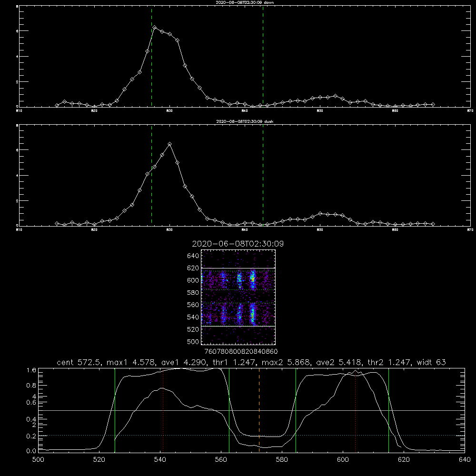
Task: Click the heatmap y-axis label 500
Action: pyautogui.click(x=193, y=341)
